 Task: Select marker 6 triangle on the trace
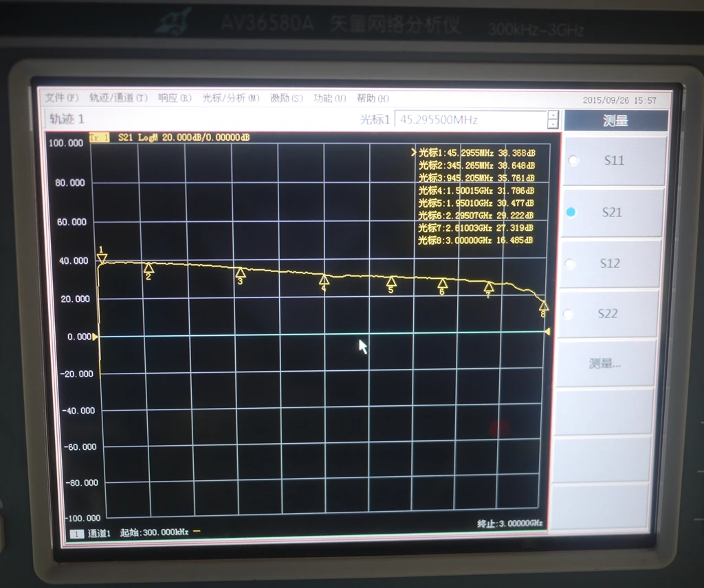coord(442,284)
